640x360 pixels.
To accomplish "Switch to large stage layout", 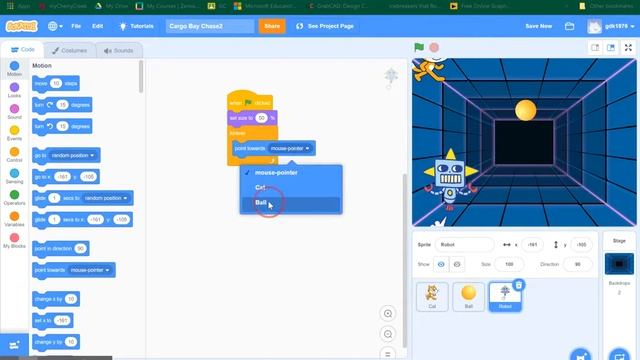I will click(x=611, y=48).
